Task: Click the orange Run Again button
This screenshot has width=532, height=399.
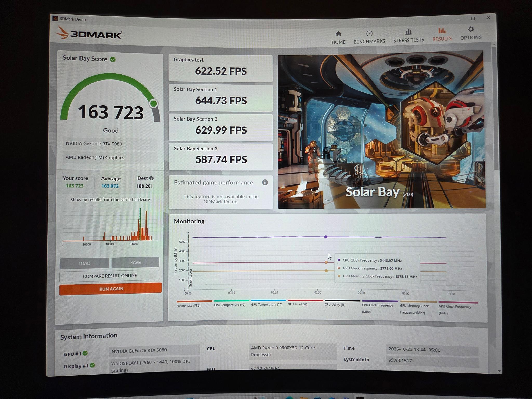Action: [111, 289]
